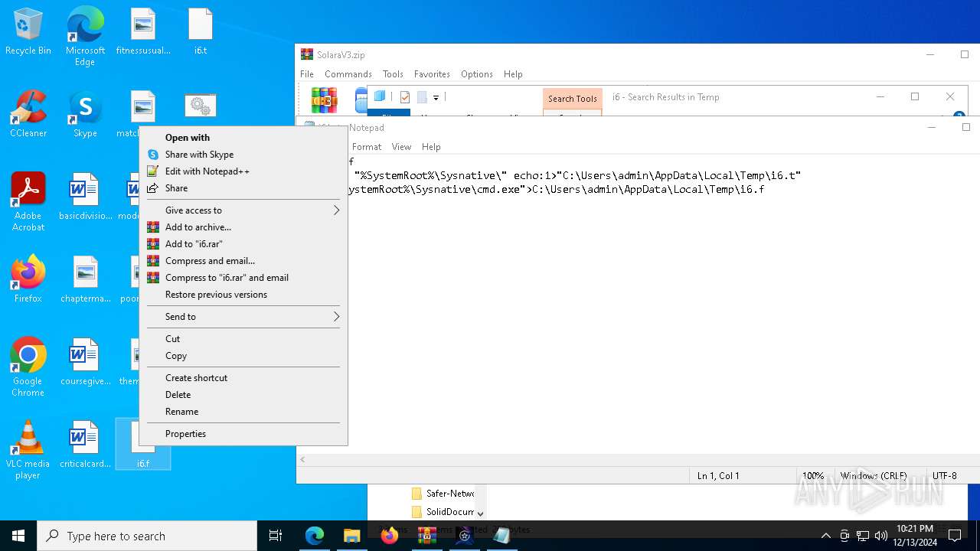The image size is (980, 551).
Task: Open Properties from the context menu
Action: coord(243,434)
